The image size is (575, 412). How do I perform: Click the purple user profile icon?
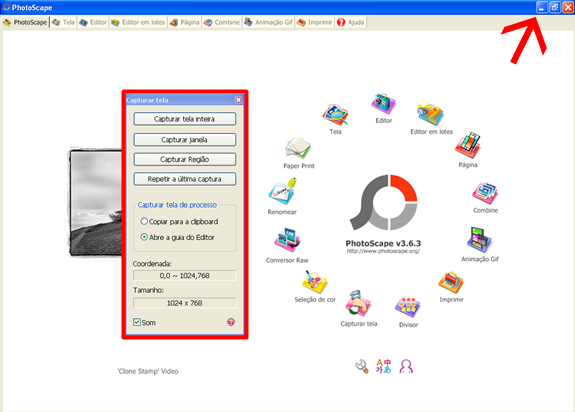click(406, 366)
